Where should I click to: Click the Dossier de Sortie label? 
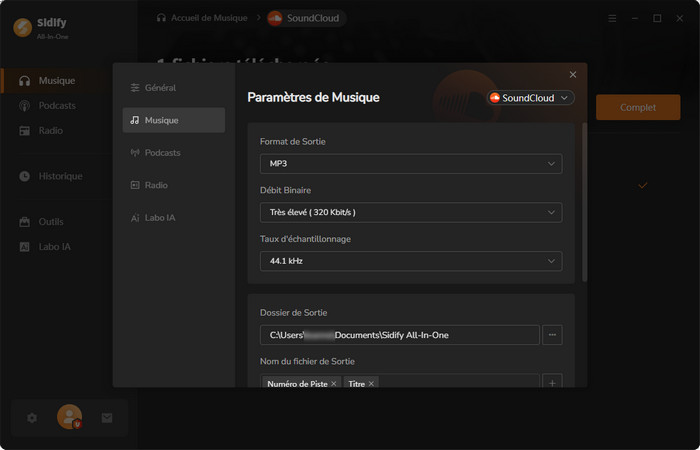pos(294,312)
